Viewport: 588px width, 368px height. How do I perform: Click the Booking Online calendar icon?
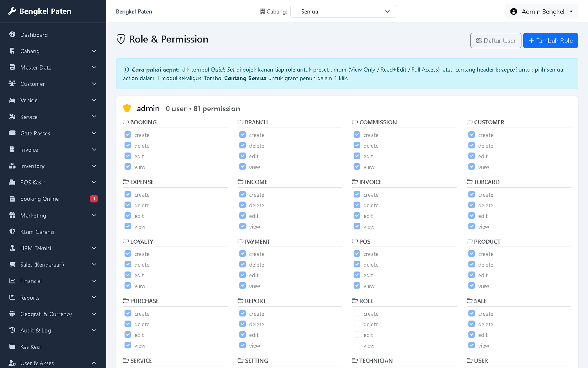[12, 199]
